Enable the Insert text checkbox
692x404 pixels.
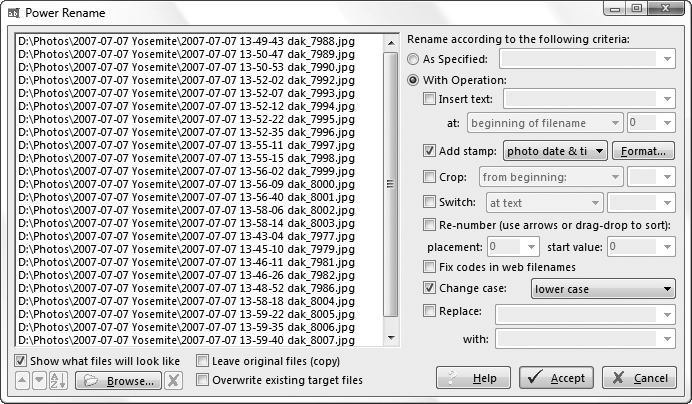tap(429, 98)
